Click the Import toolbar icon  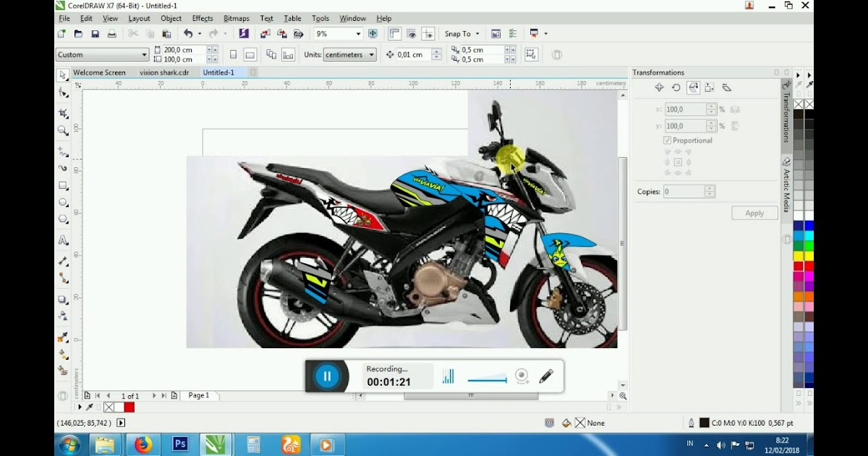point(265,33)
